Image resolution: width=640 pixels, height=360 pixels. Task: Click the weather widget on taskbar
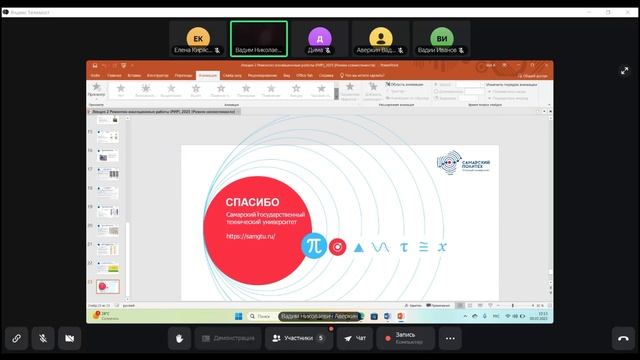105,316
